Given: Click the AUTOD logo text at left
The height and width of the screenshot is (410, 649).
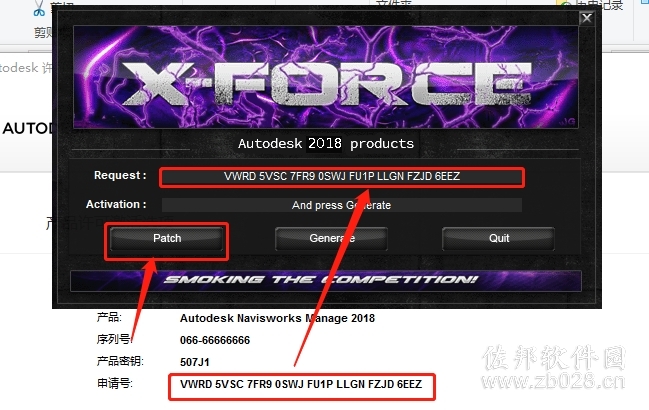Looking at the screenshot, I should [27, 128].
